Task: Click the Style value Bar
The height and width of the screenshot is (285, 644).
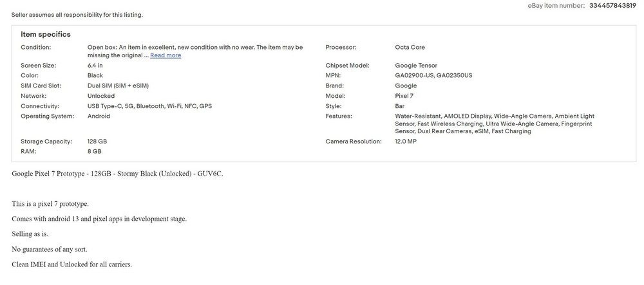Action: pyautogui.click(x=400, y=106)
